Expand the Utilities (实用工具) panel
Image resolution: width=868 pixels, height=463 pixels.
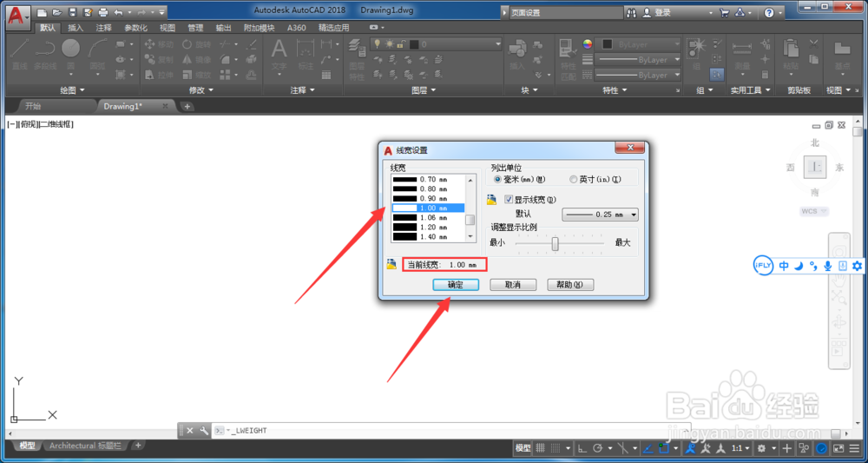click(751, 89)
